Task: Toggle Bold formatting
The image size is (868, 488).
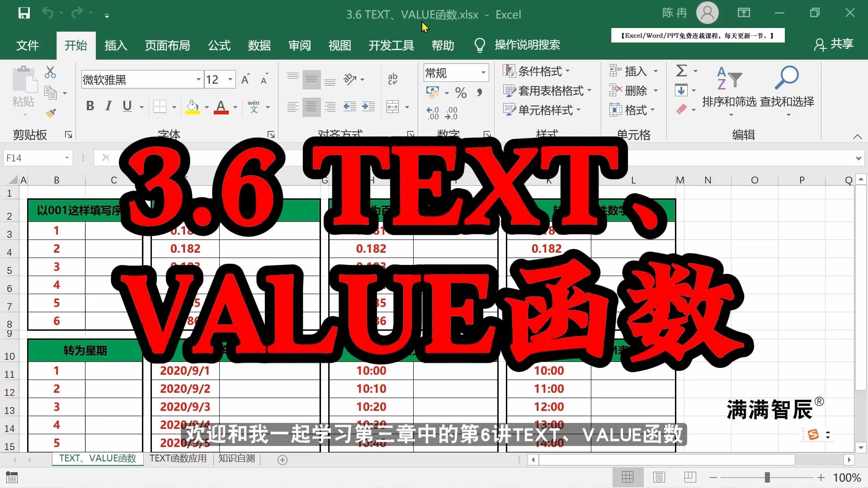Action: (90, 106)
